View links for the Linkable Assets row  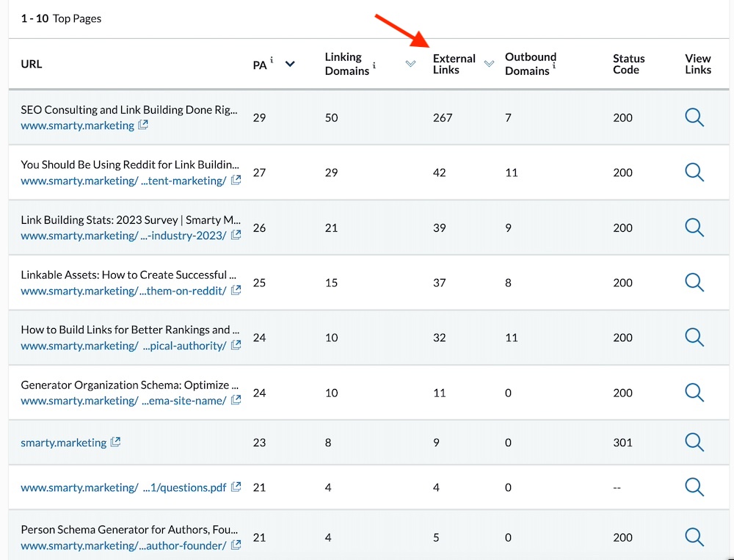click(x=694, y=283)
